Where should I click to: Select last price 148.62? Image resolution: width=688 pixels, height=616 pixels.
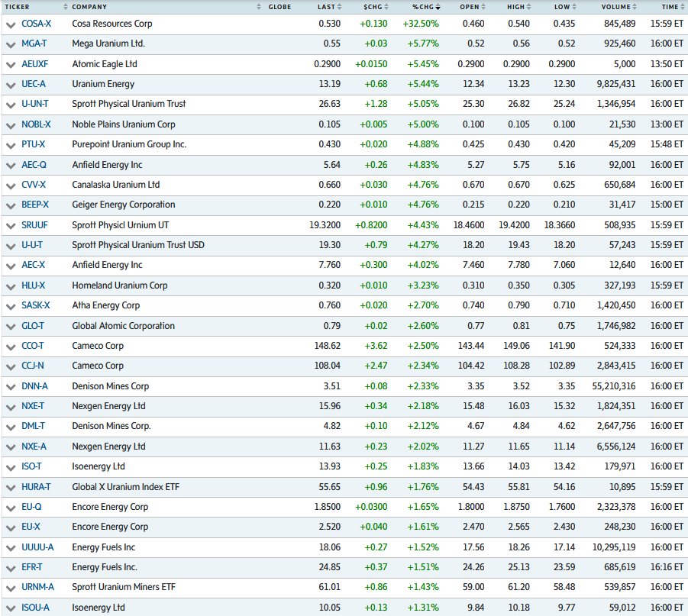click(x=328, y=346)
